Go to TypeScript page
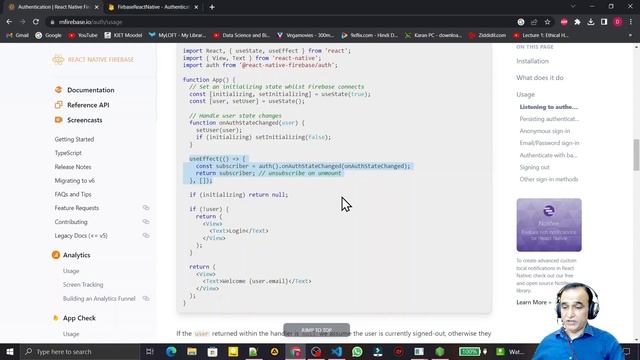The height and width of the screenshot is (360, 640). point(68,153)
